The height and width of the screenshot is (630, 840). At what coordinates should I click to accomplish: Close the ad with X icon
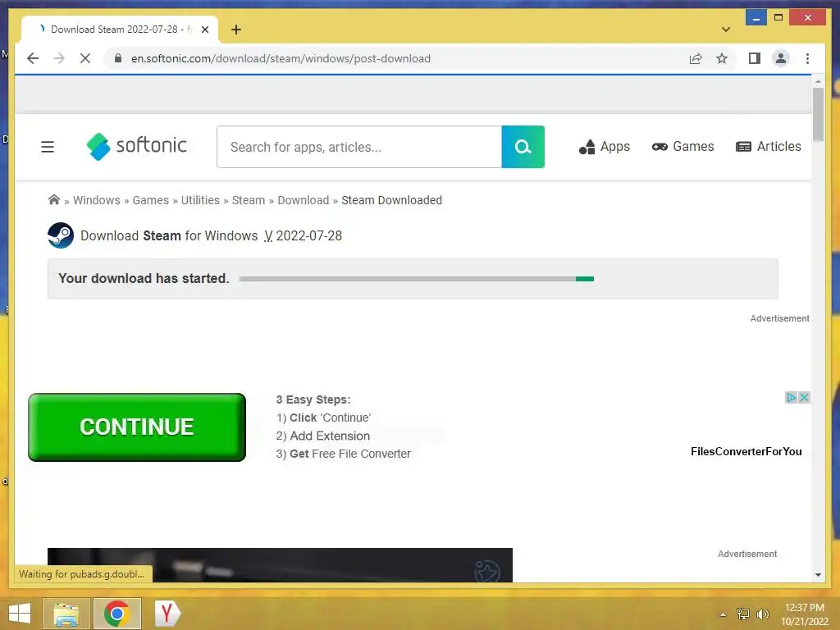click(804, 398)
